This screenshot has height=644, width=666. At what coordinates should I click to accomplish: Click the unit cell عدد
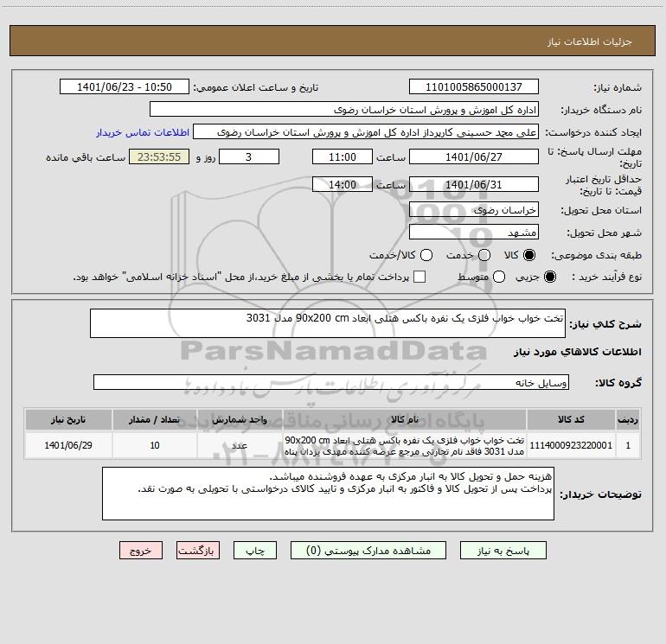click(240, 445)
